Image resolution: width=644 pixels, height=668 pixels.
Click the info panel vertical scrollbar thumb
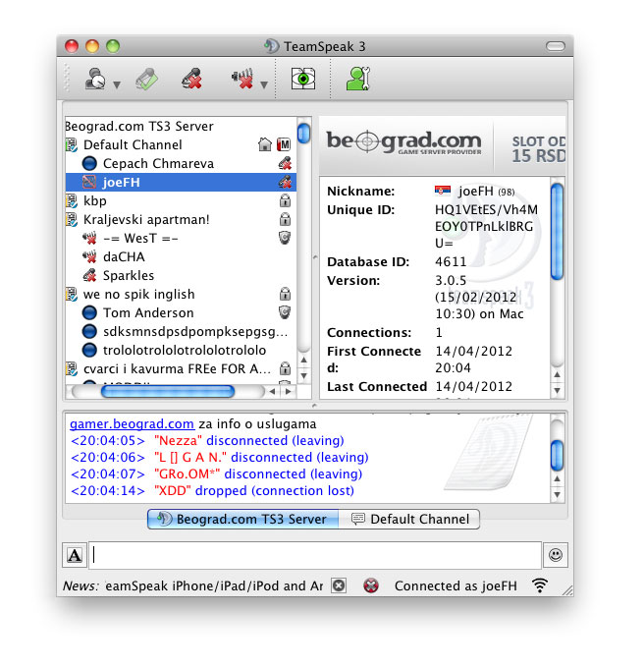tap(558, 231)
